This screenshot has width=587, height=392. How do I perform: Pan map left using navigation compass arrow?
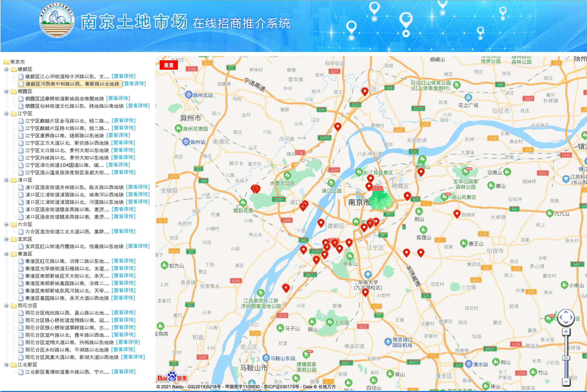pos(561,317)
